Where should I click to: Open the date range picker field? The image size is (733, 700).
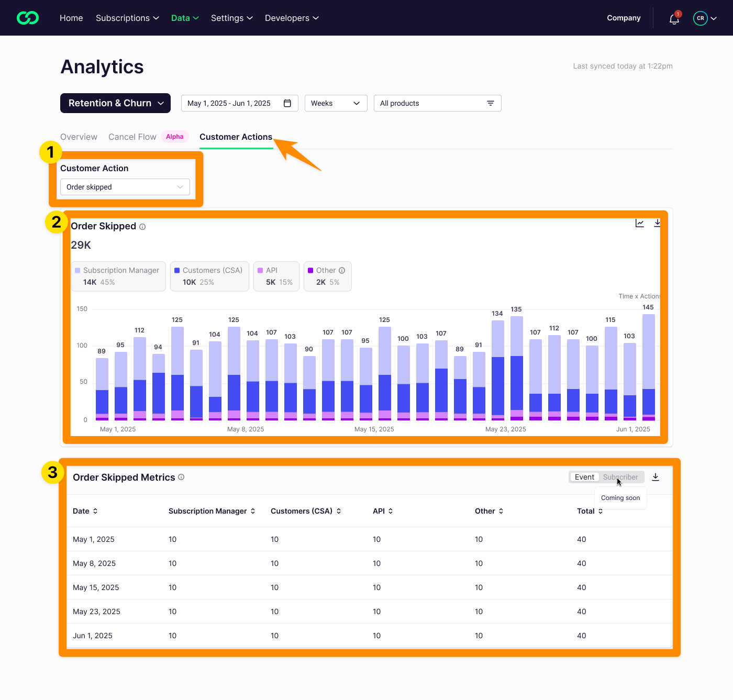coord(239,103)
